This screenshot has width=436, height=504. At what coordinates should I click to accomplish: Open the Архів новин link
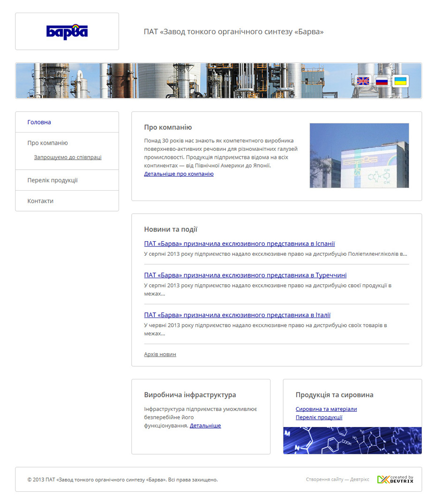point(160,354)
